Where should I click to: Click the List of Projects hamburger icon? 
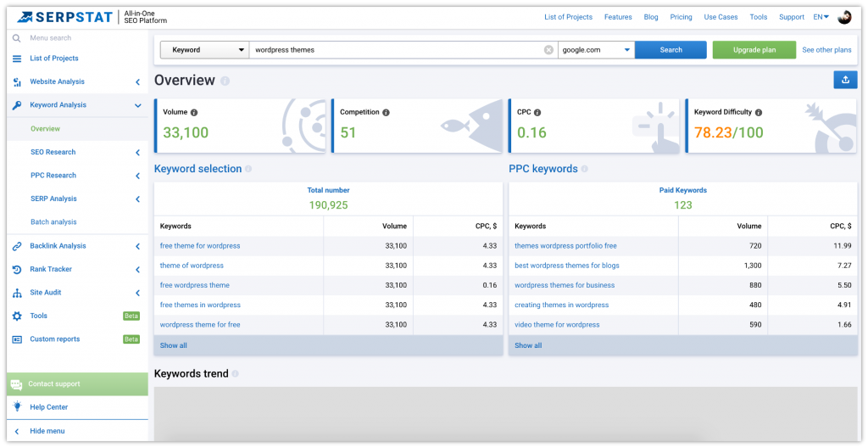tap(17, 59)
